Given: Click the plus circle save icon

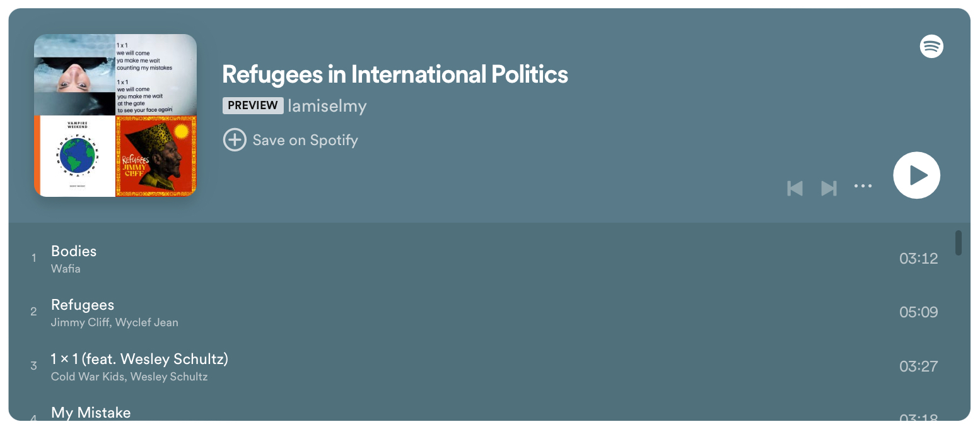Looking at the screenshot, I should pyautogui.click(x=235, y=140).
